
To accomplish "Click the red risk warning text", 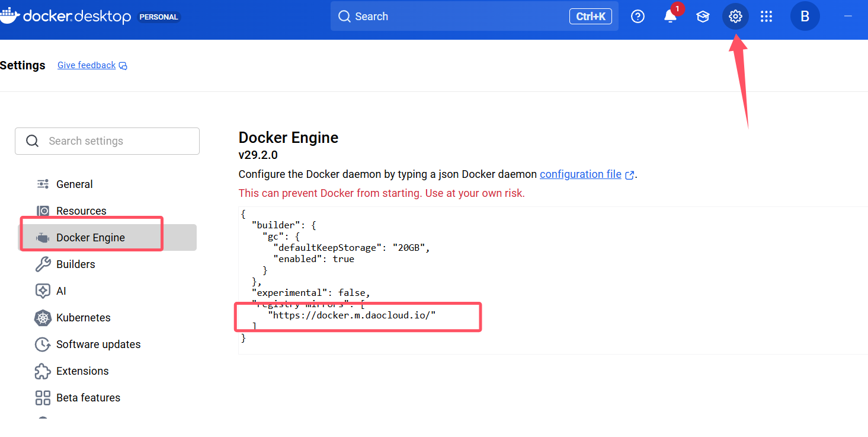I will click(382, 193).
